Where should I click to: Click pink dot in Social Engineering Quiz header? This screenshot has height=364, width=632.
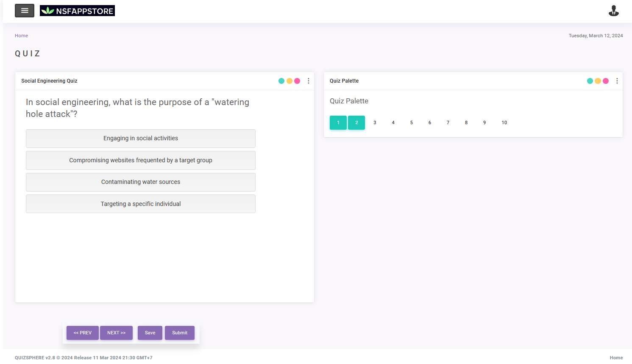coord(297,81)
